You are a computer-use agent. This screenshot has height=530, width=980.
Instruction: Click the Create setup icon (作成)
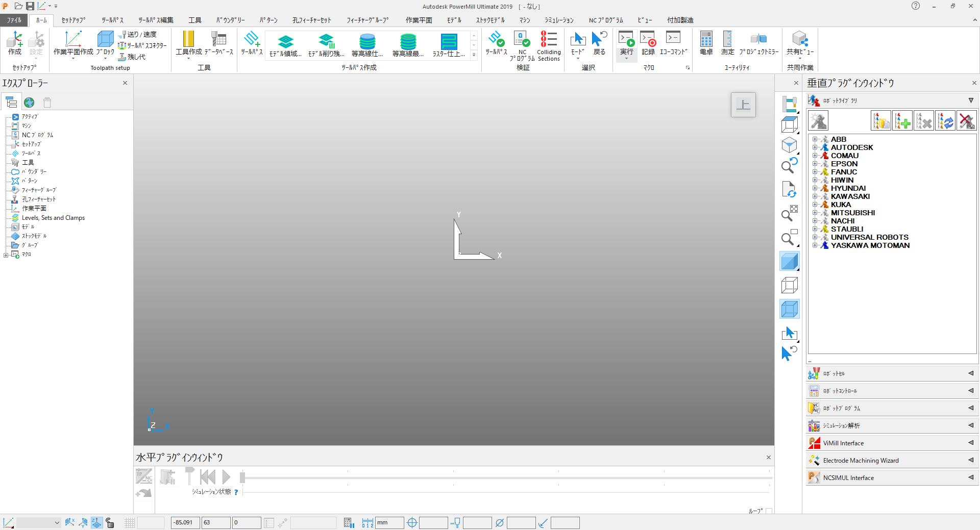tap(15, 43)
